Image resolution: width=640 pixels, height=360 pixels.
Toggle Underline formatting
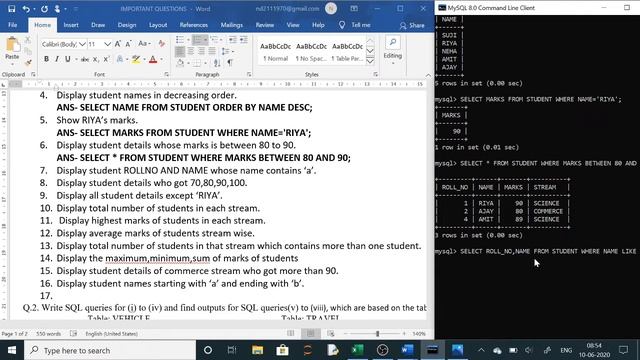click(x=67, y=59)
